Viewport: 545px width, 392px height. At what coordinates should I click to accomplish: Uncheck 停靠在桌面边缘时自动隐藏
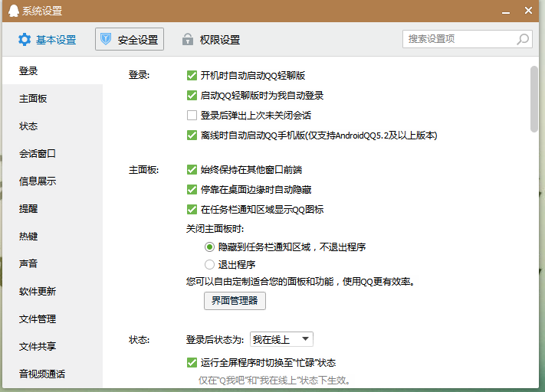point(192,190)
